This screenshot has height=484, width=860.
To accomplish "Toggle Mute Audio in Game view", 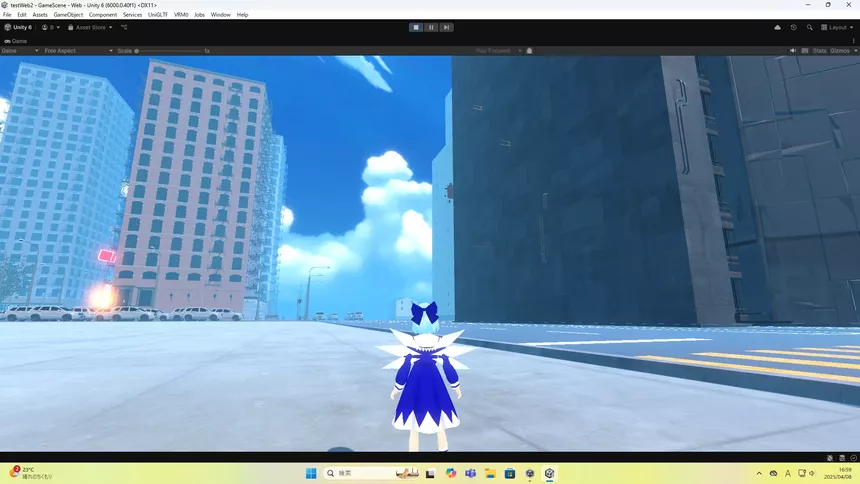I will click(793, 50).
